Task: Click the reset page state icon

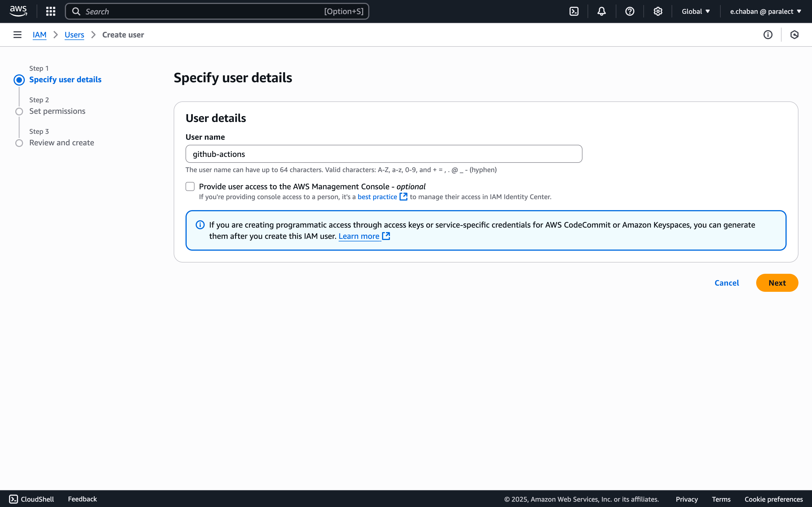Action: [x=795, y=35]
